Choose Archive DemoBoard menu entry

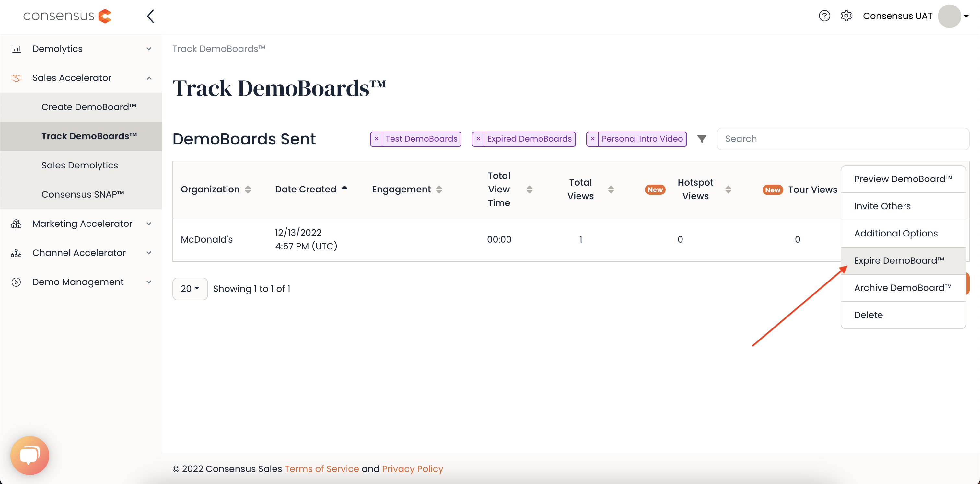pyautogui.click(x=903, y=288)
